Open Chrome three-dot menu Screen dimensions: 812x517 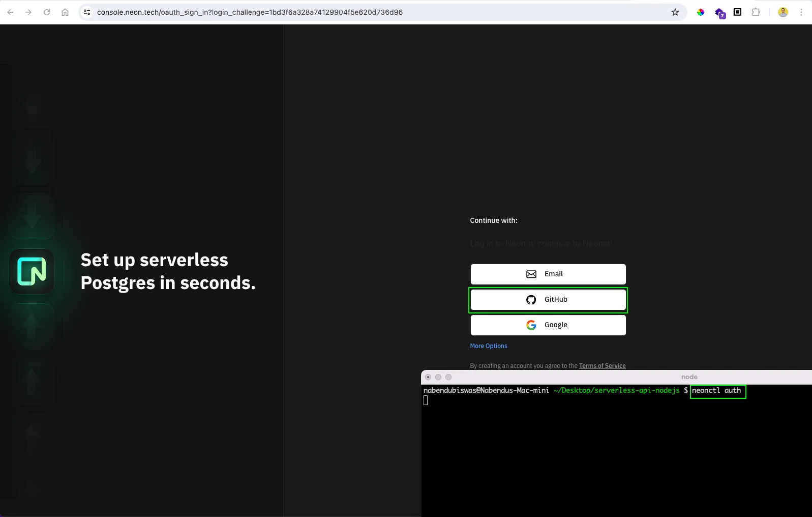tap(801, 12)
